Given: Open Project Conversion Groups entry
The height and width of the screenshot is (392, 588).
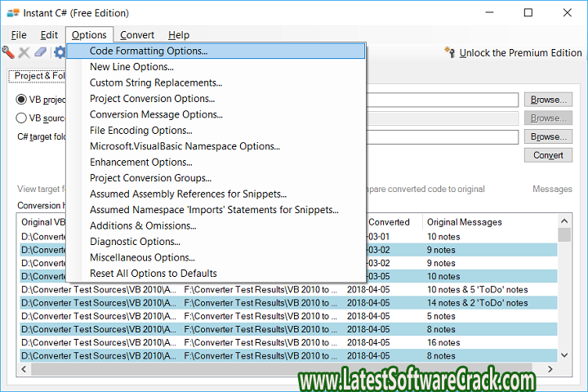Looking at the screenshot, I should (216, 178).
